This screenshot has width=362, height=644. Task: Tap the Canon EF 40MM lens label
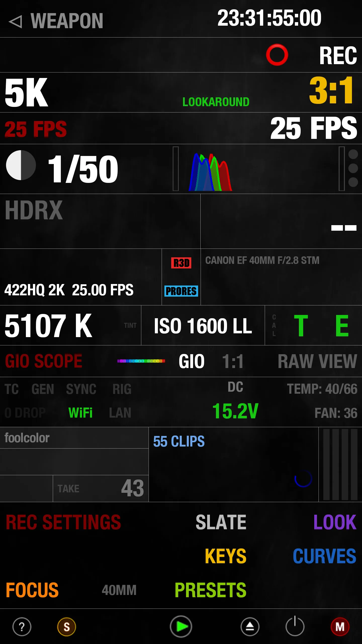tap(262, 260)
